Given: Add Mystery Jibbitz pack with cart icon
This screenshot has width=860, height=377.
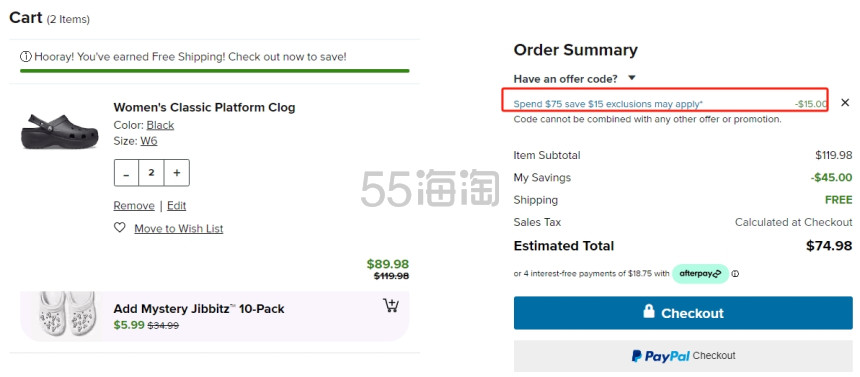Looking at the screenshot, I should (391, 306).
